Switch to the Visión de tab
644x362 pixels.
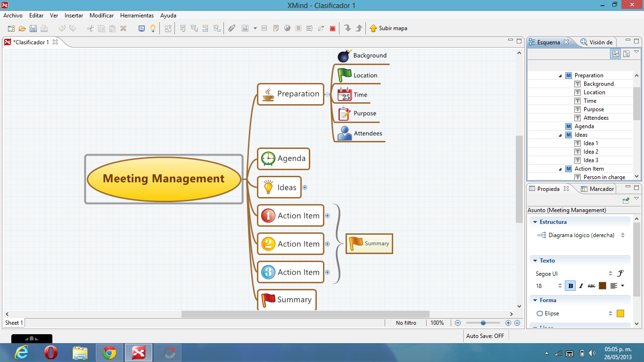597,42
